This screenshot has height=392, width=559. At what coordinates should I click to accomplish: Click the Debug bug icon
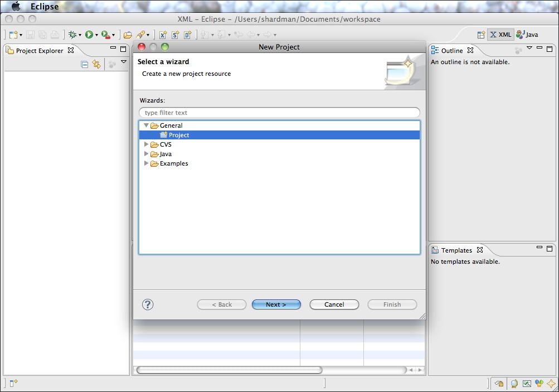pyautogui.click(x=72, y=35)
